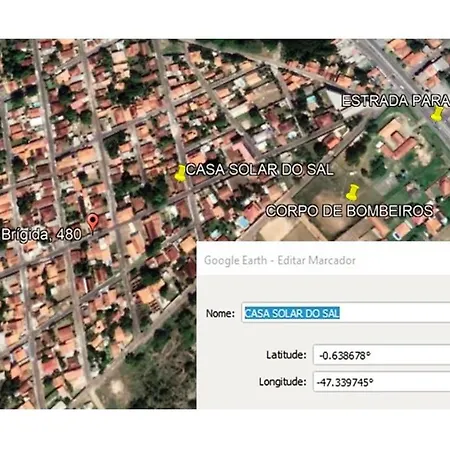
Task: Click the ESTRADA PARA label on the map
Action: tap(396, 101)
